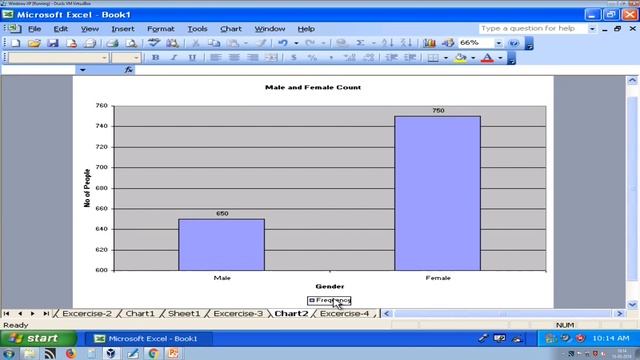Go to first sheet tab arrow
640x360 pixels.
(x=7, y=313)
